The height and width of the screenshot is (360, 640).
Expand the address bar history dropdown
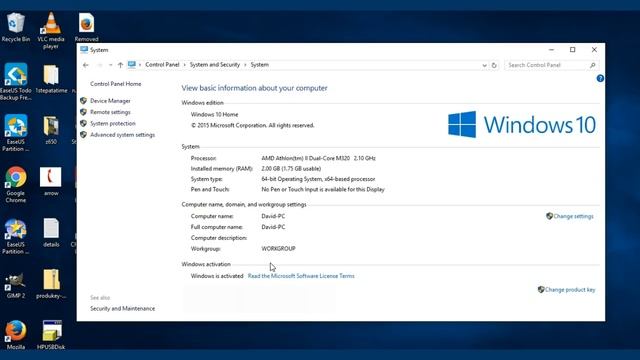pos(484,65)
